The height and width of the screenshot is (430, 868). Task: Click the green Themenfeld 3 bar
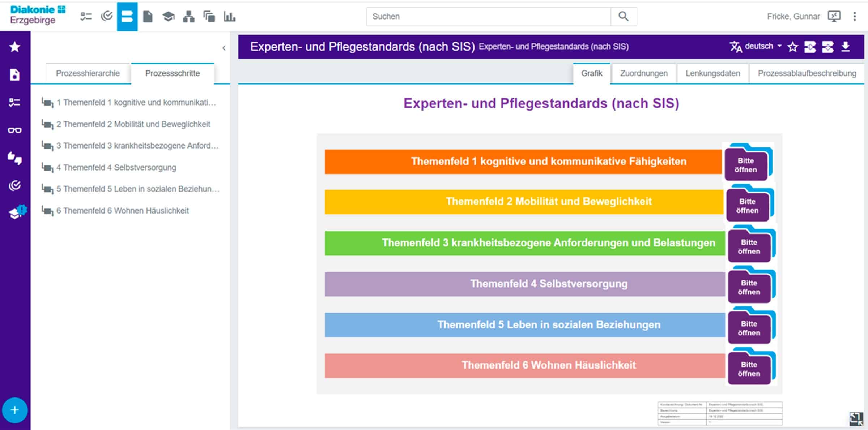[524, 243]
